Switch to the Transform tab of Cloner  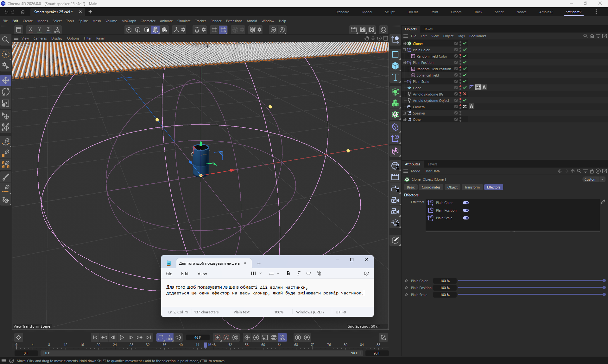[472, 187]
